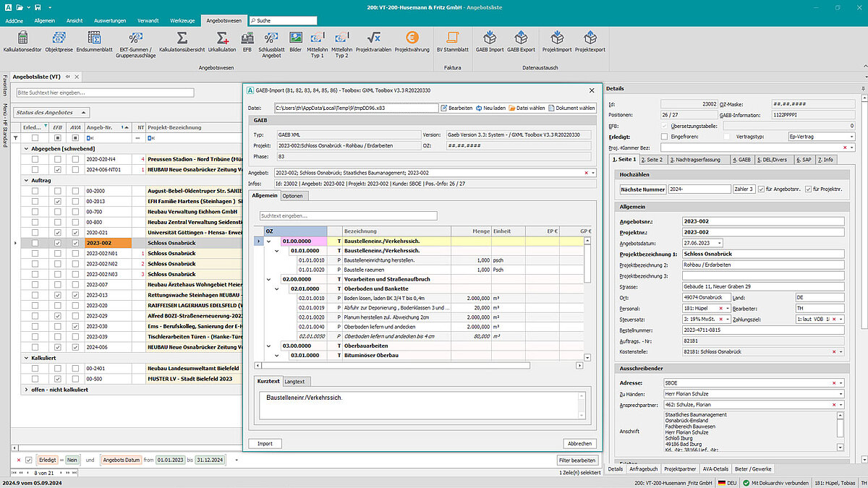The width and height of the screenshot is (868, 488).
Task: Click the 'Filter bearbeiten' button
Action: click(577, 460)
